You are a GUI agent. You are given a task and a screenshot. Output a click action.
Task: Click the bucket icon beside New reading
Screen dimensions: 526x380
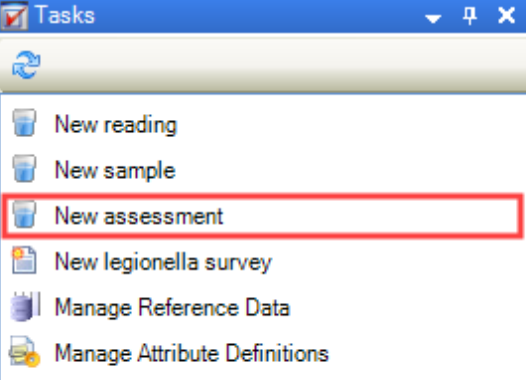coord(24,123)
